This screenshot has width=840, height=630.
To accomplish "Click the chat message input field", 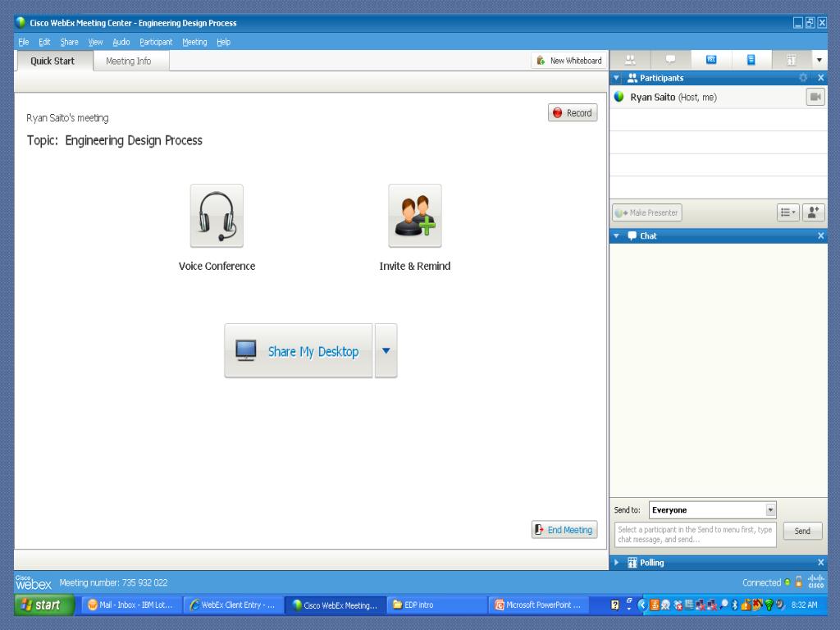I will (696, 534).
